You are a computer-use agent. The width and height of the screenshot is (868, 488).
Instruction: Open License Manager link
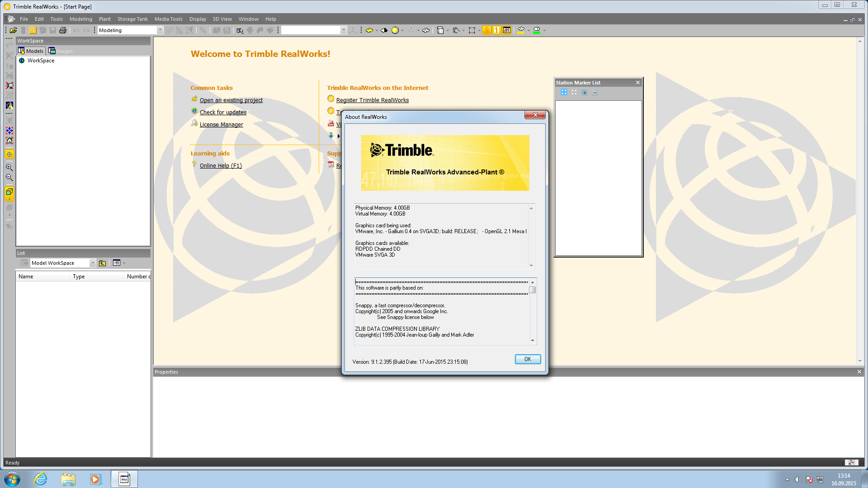[x=221, y=125]
